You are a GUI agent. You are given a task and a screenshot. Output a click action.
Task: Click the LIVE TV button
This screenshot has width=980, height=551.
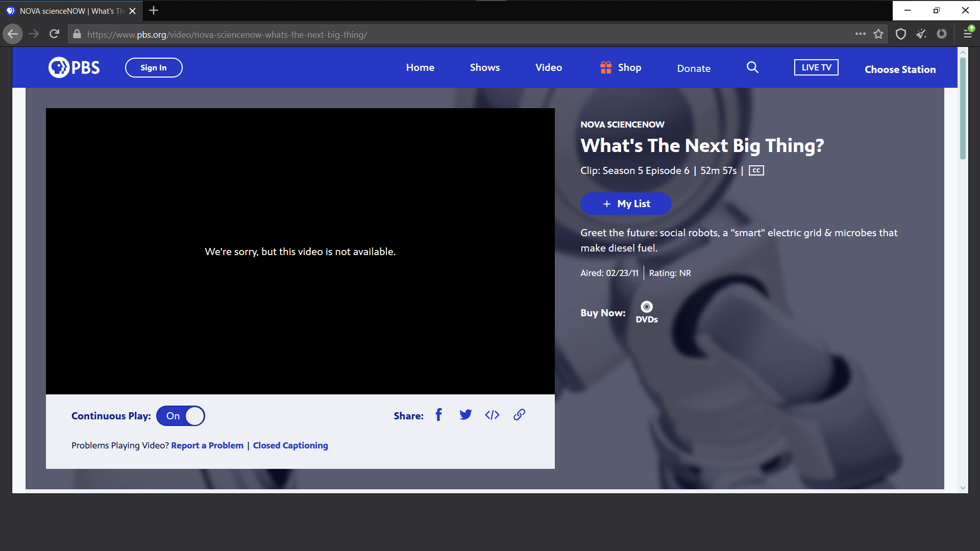(816, 67)
